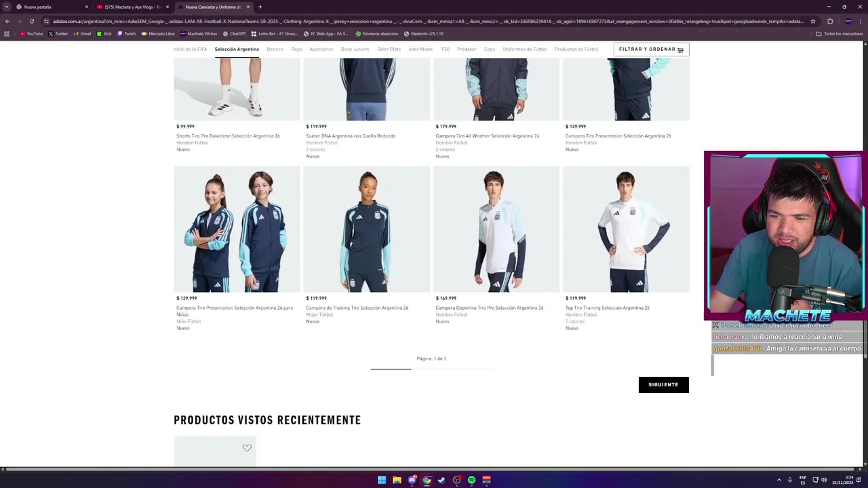Viewport: 868px width, 488px height.
Task: Open Steam from the taskbar
Action: click(441, 480)
